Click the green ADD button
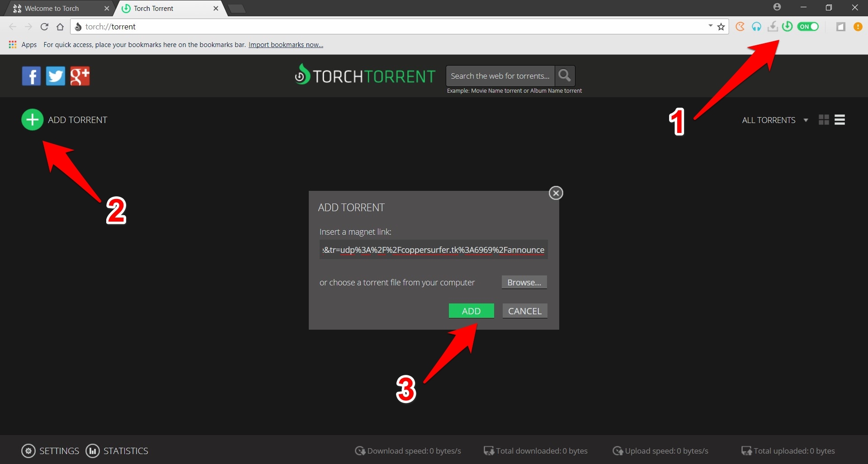The height and width of the screenshot is (464, 868). 471,311
